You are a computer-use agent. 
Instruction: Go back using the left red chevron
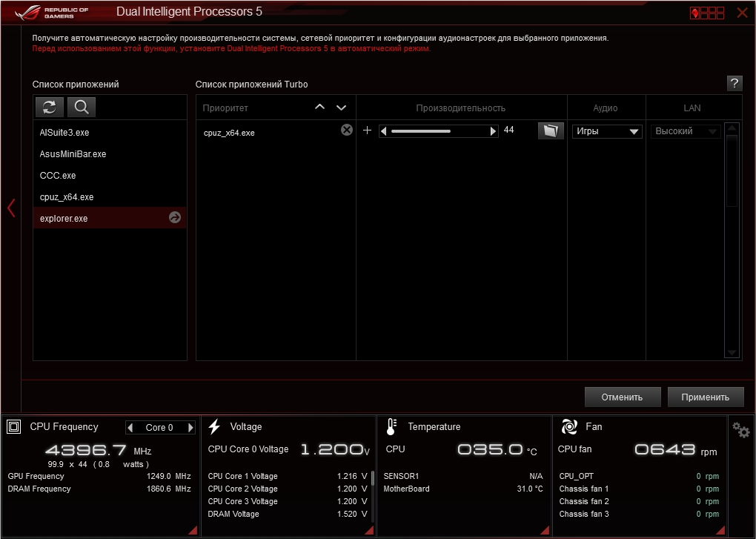pos(11,208)
